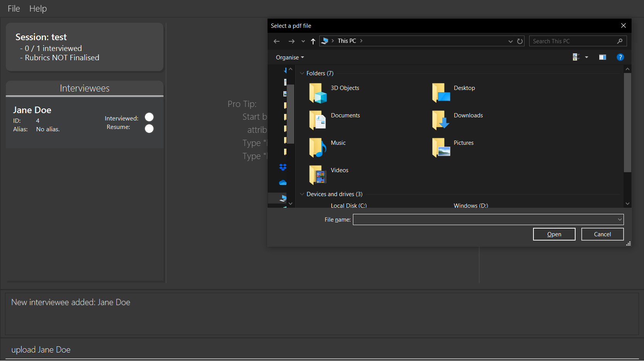
Task: Click the New interviewee added message
Action: [x=71, y=302]
